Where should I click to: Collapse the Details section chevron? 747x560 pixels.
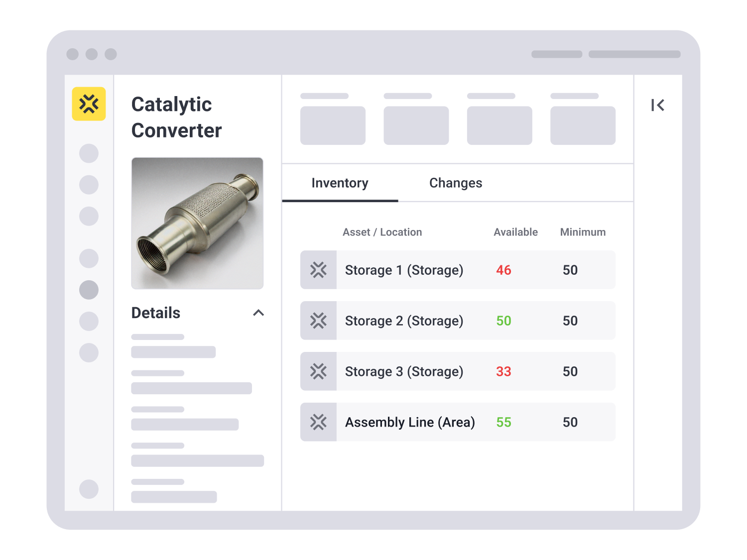click(x=258, y=313)
